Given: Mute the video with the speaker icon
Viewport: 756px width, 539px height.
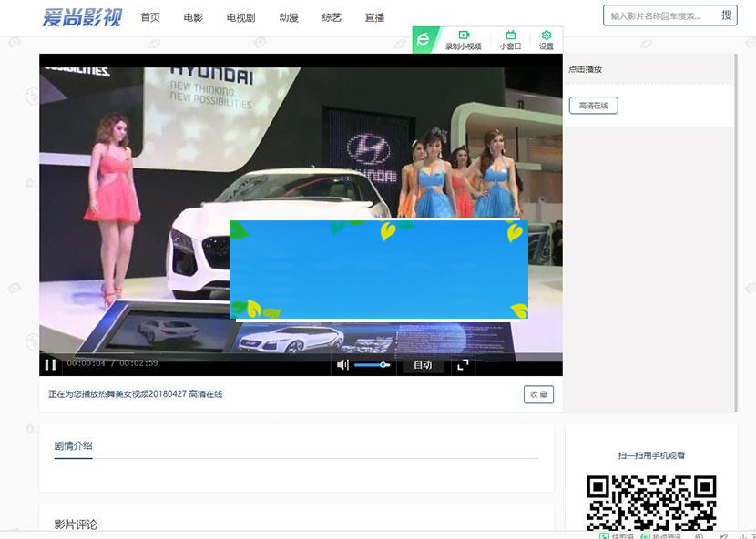Looking at the screenshot, I should 342,365.
